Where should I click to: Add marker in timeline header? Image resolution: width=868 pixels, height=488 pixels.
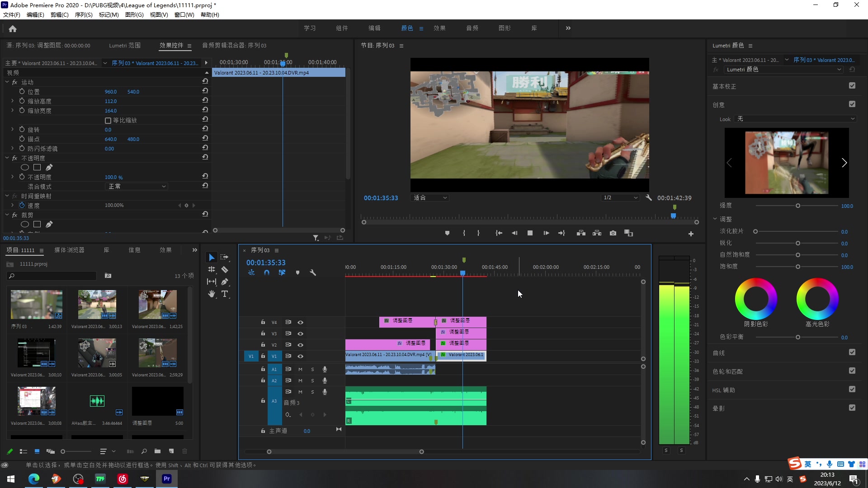pyautogui.click(x=297, y=272)
